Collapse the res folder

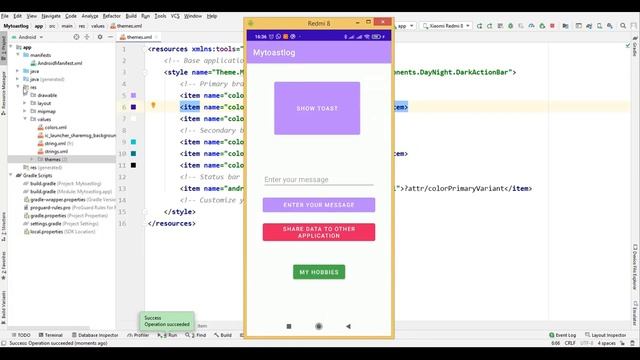[18, 87]
